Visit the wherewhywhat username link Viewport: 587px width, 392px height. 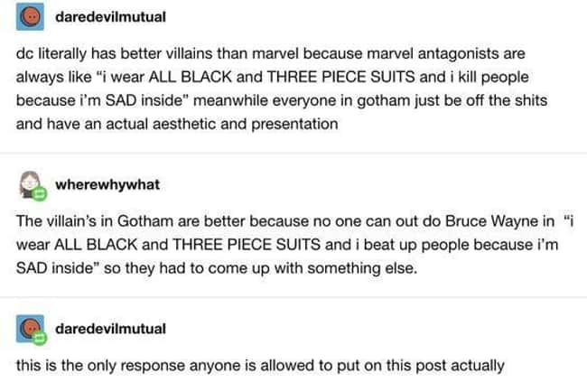click(x=107, y=184)
